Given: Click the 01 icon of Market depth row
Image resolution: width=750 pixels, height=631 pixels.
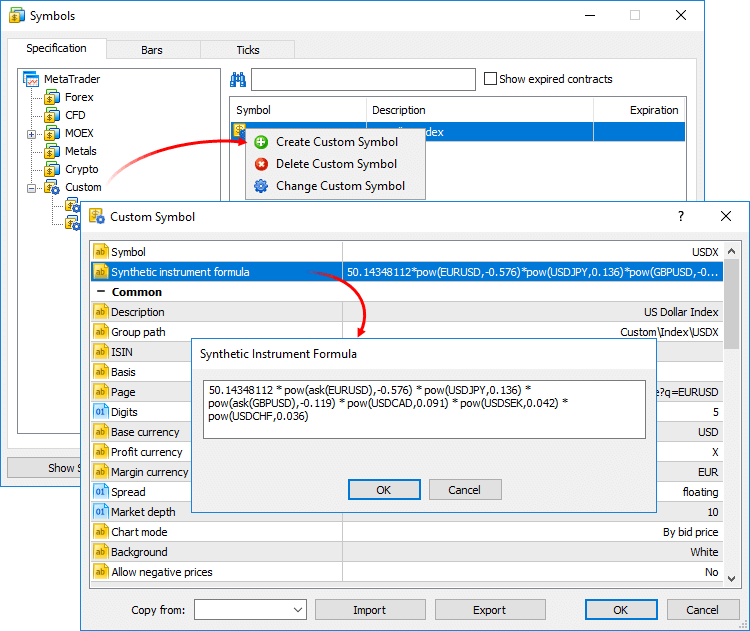Looking at the screenshot, I should click(100, 512).
